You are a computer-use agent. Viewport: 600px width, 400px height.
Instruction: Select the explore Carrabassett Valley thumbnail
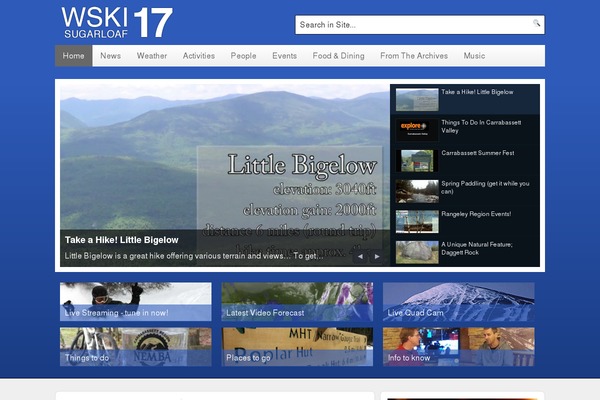417,130
